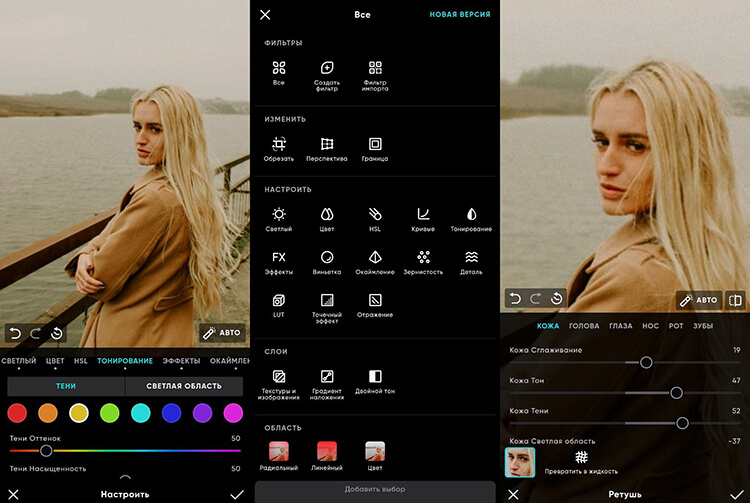Confirm the Ретушь edits with checkmark
Image resolution: width=750 pixels, height=503 pixels.
[737, 494]
